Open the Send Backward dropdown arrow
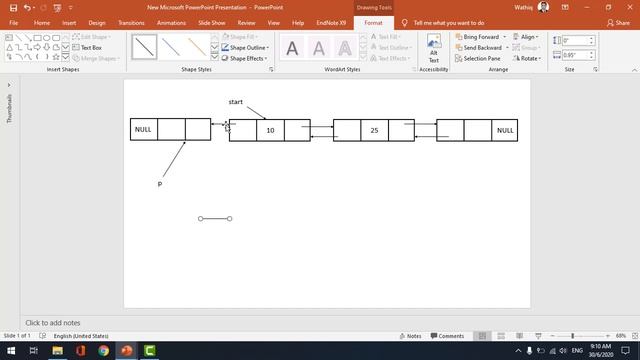 point(507,48)
